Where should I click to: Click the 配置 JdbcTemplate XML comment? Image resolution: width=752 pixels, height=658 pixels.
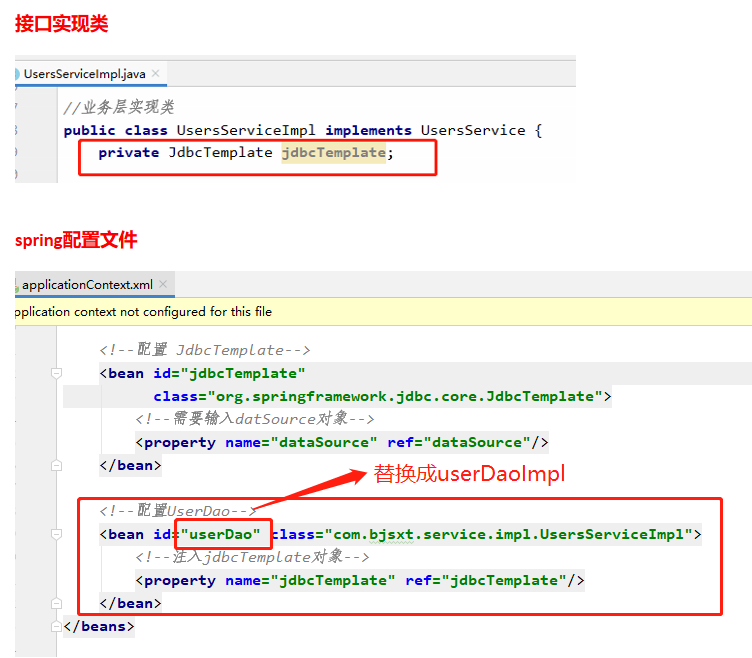coord(205,350)
